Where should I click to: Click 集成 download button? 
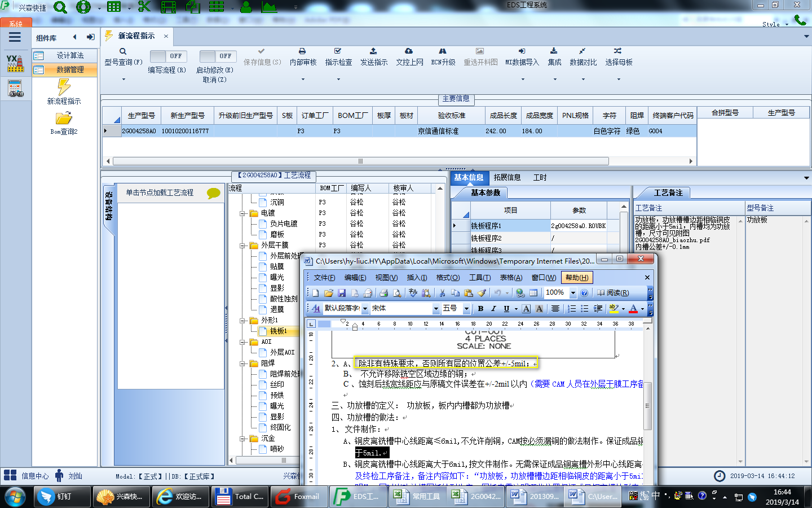554,57
